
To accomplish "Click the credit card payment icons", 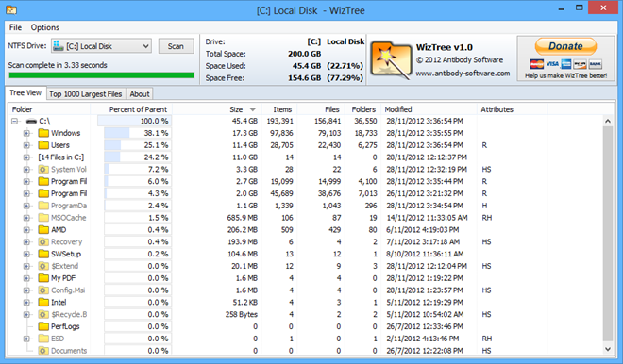I will coord(565,64).
